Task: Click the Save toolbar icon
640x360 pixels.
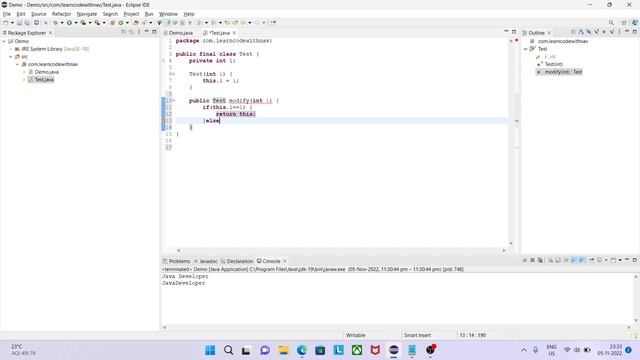Action: pyautogui.click(x=19, y=23)
